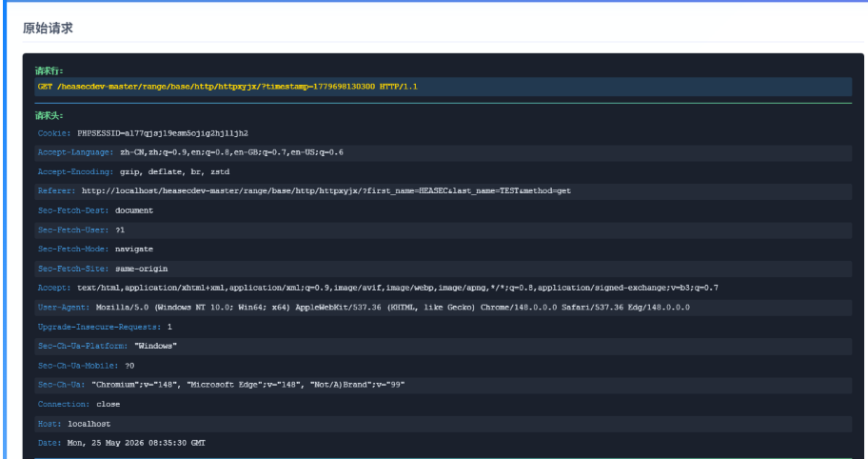Click the Upgrade-Insecure-Requests header name
The width and height of the screenshot is (868, 459).
tap(100, 328)
